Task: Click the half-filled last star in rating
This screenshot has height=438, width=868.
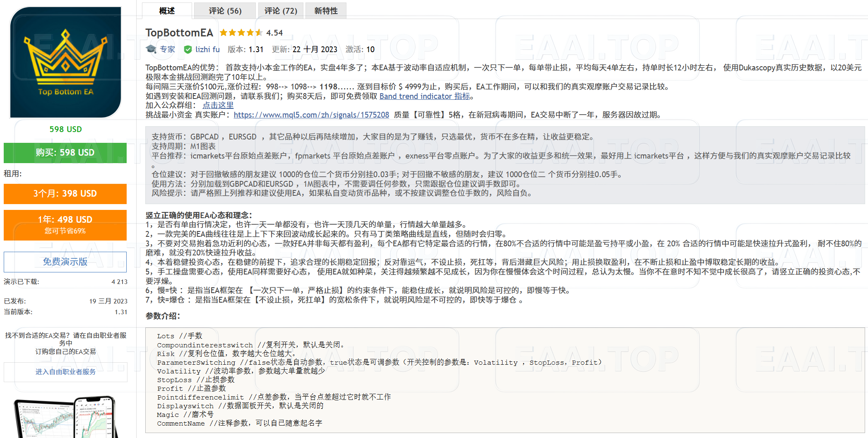Action: point(259,32)
